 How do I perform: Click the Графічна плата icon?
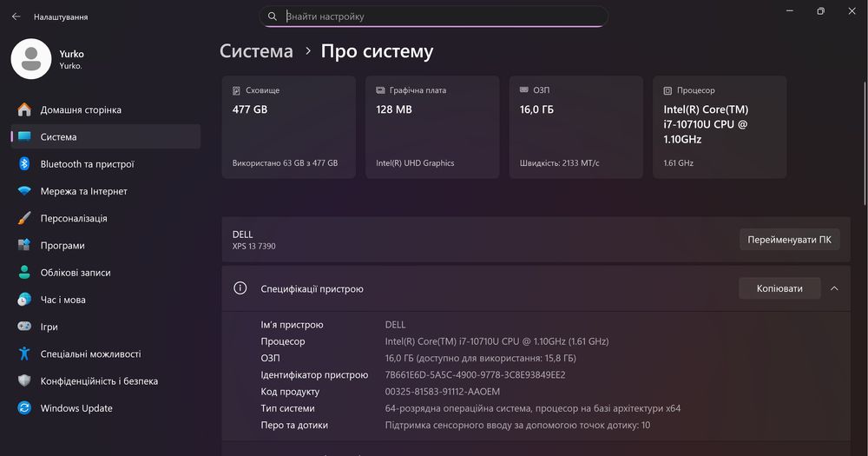[380, 90]
